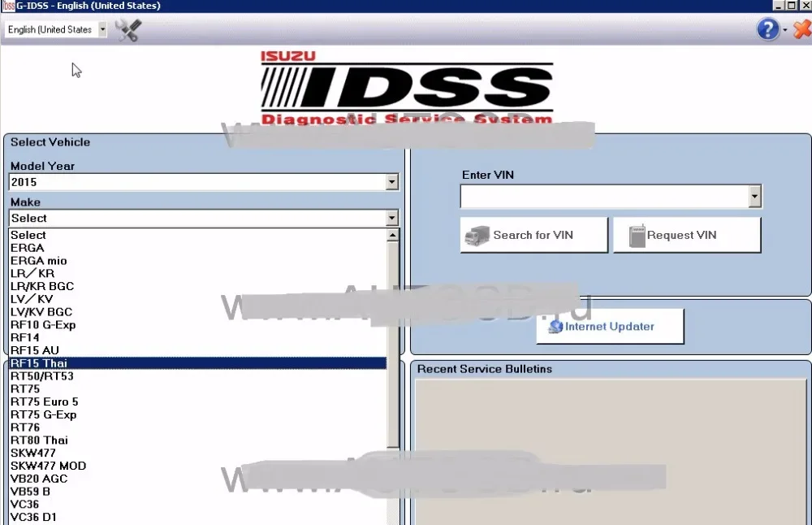This screenshot has width=812, height=525.
Task: Expand the Model Year 2015 dropdown
Action: pyautogui.click(x=391, y=182)
